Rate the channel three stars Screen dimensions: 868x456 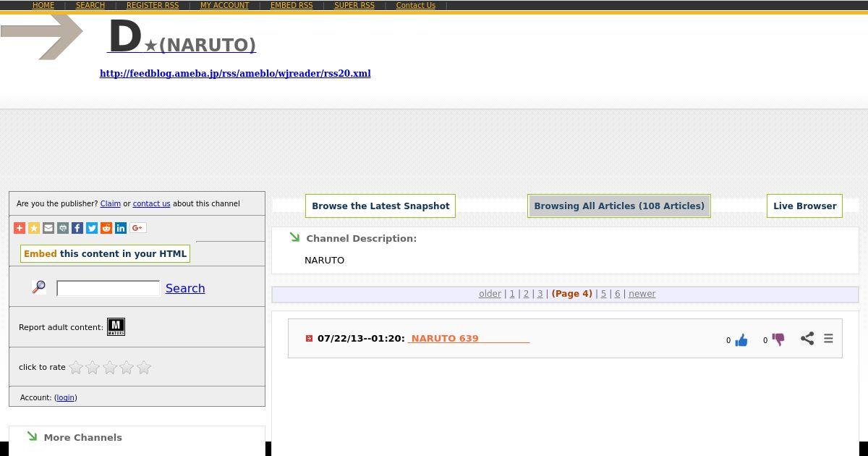point(110,368)
